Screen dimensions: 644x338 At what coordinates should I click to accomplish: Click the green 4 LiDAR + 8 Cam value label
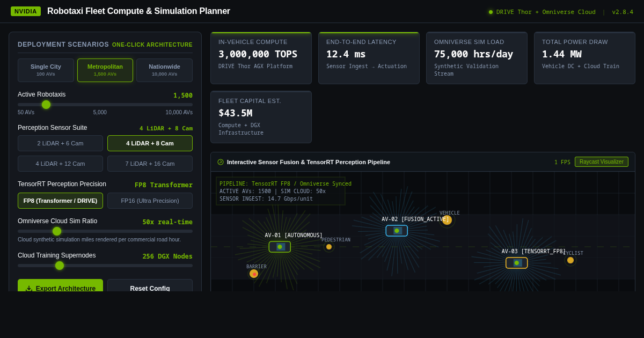click(166, 129)
